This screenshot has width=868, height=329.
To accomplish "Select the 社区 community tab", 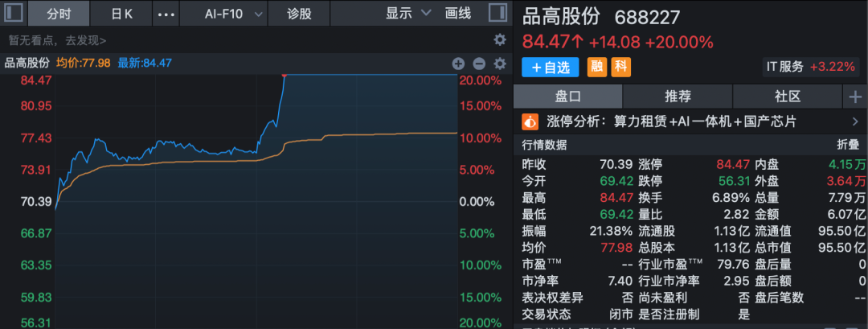I will coord(787,97).
